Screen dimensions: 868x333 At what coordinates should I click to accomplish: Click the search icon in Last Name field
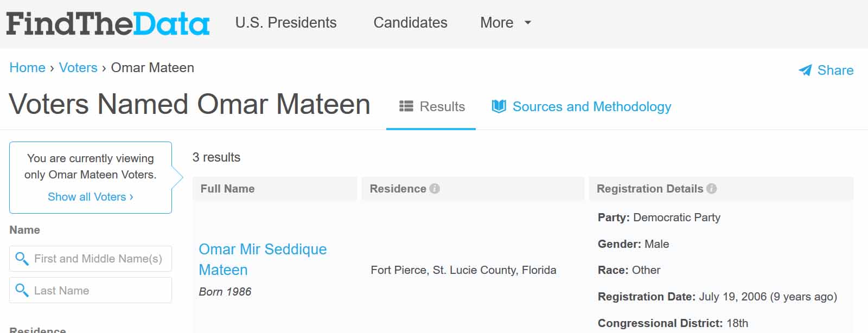(22, 290)
